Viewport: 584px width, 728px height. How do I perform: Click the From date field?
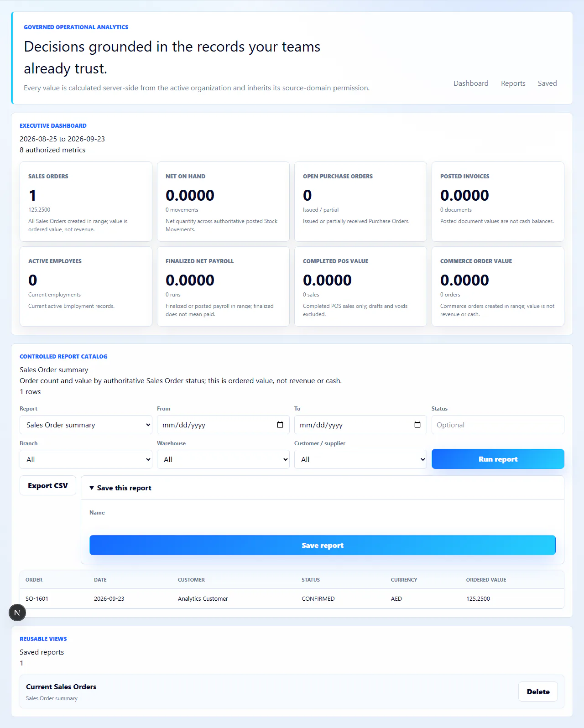pyautogui.click(x=223, y=425)
